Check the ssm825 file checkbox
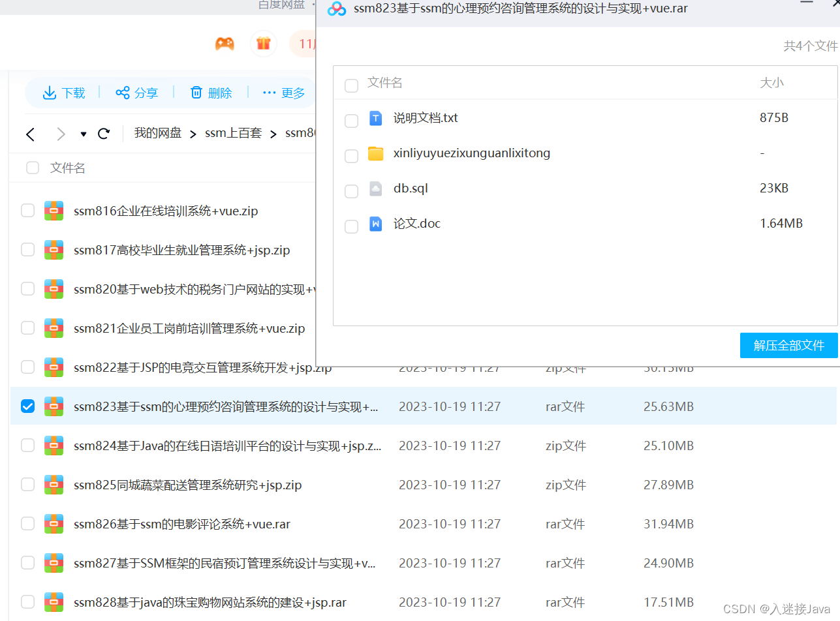Viewport: 840px width, 621px height. 27,484
